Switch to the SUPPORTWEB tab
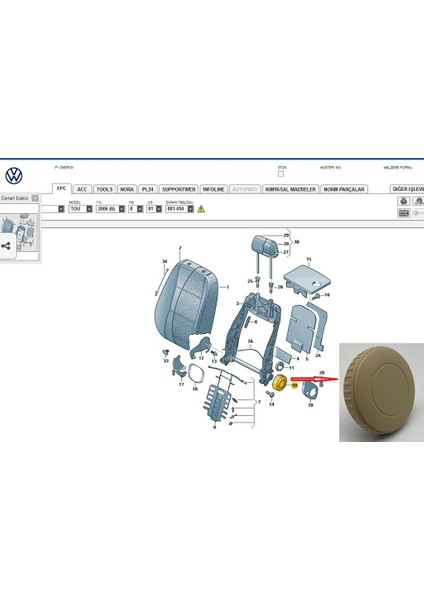 pos(178,189)
